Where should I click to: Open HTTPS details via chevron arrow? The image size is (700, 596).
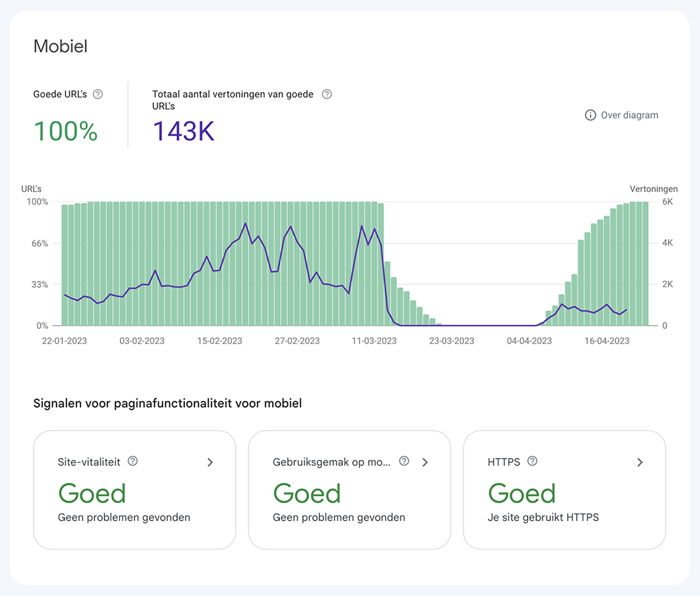click(x=640, y=462)
